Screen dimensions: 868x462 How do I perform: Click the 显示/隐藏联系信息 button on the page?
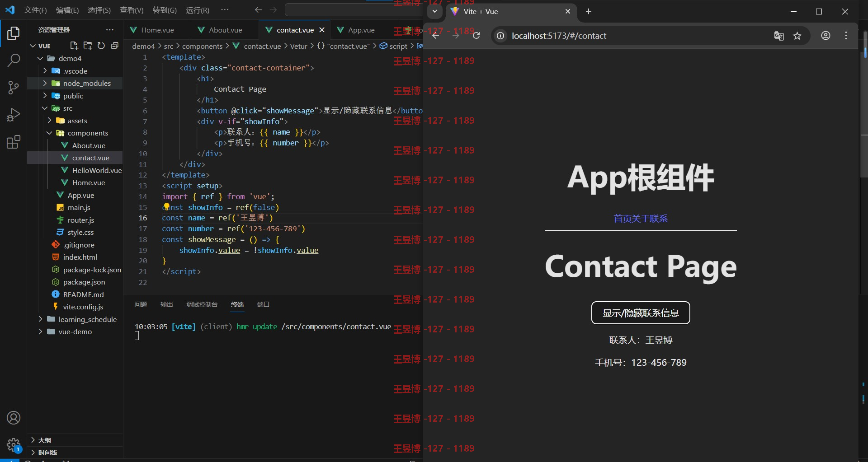pyautogui.click(x=641, y=313)
